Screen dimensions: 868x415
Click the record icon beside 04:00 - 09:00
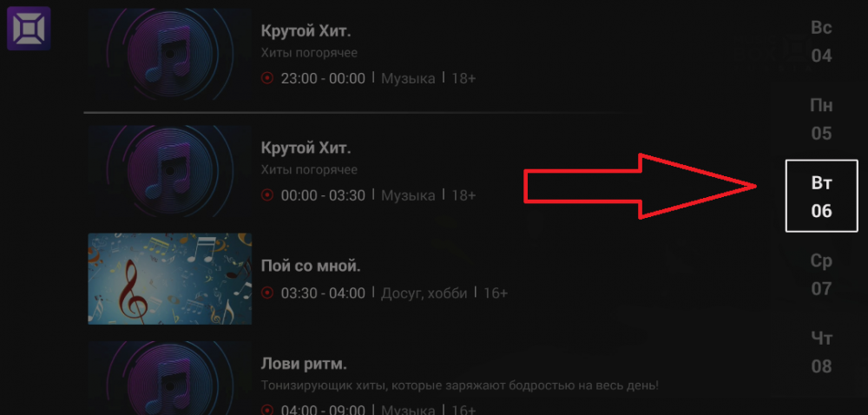(266, 410)
